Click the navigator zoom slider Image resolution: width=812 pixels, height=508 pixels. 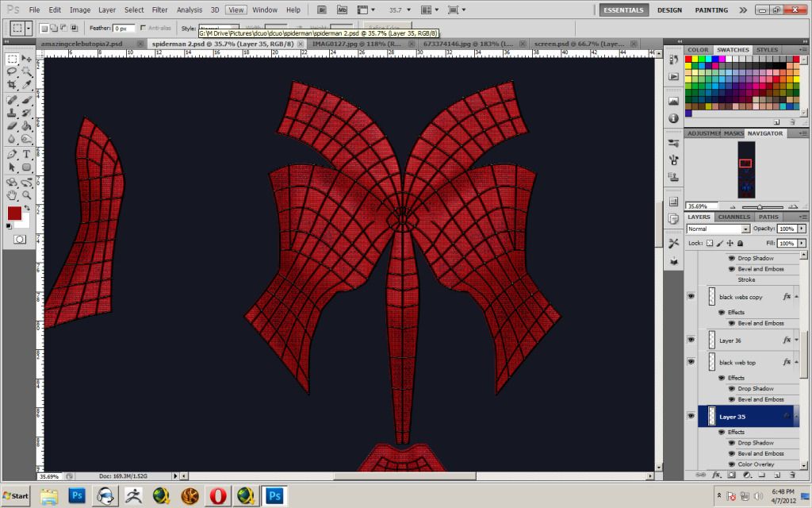tap(759, 207)
